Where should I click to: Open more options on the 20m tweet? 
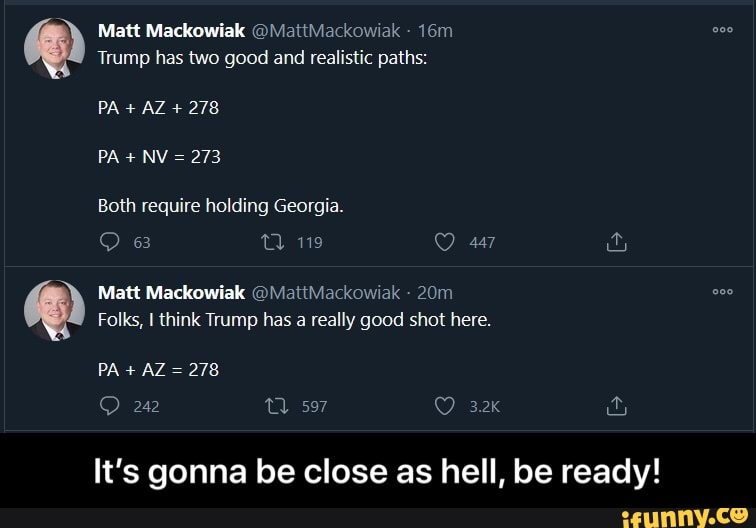coord(722,293)
